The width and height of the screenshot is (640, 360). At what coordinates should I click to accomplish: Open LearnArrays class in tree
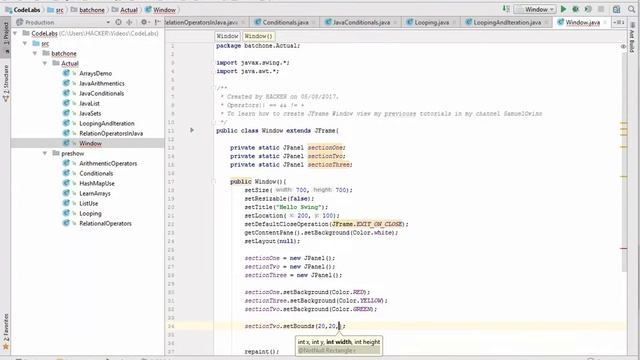pos(95,193)
